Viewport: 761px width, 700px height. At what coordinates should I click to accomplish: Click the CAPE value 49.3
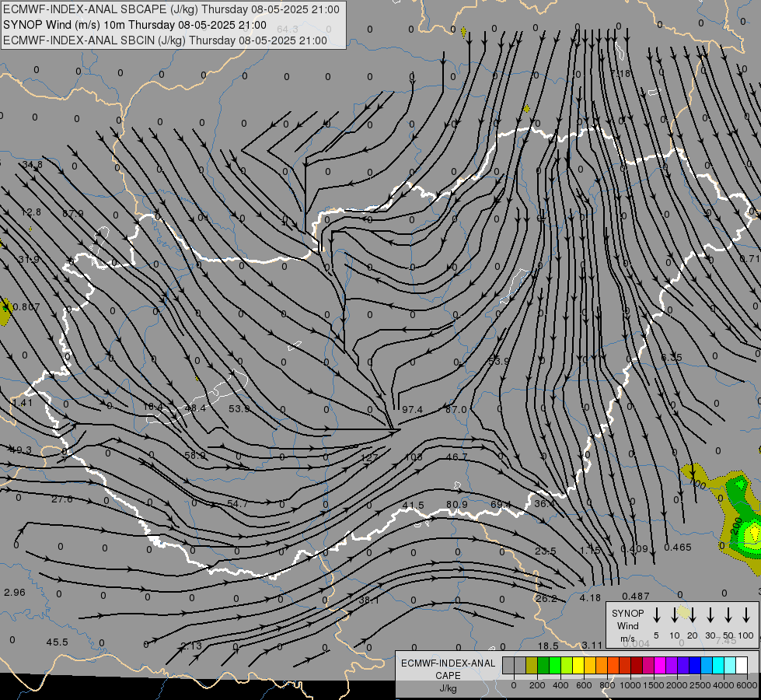[20, 450]
